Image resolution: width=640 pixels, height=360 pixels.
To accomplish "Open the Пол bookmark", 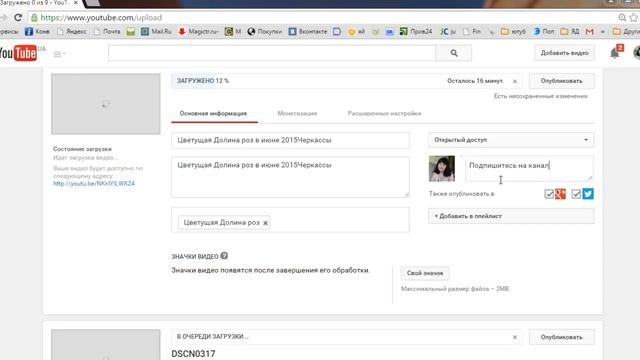I will click(544, 31).
